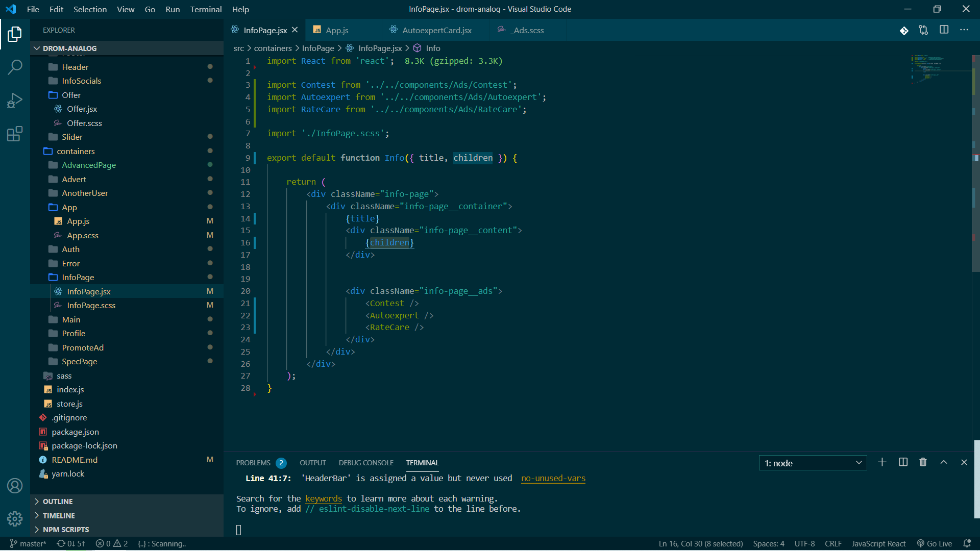
Task: Click the editor minimap
Action: pyautogui.click(x=941, y=69)
